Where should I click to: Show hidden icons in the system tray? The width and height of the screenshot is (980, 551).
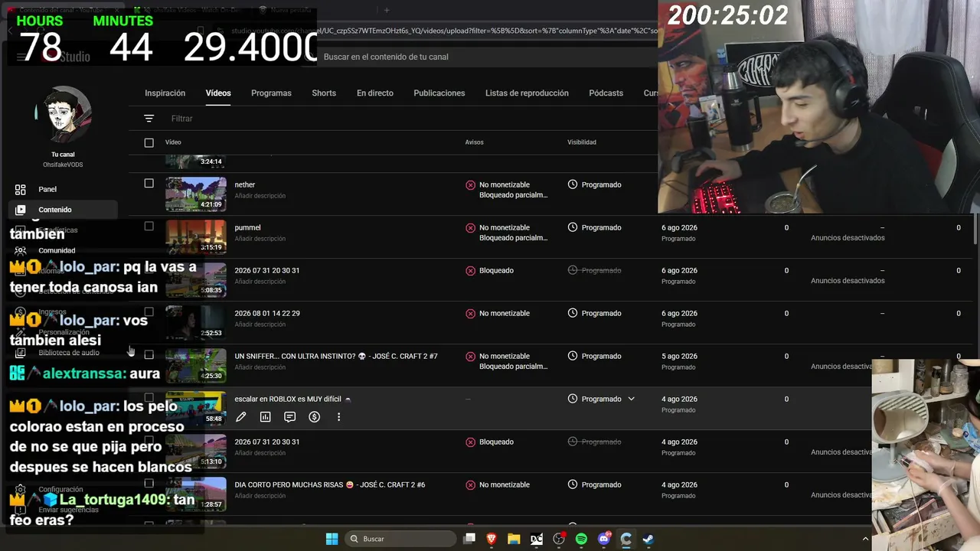tap(865, 539)
